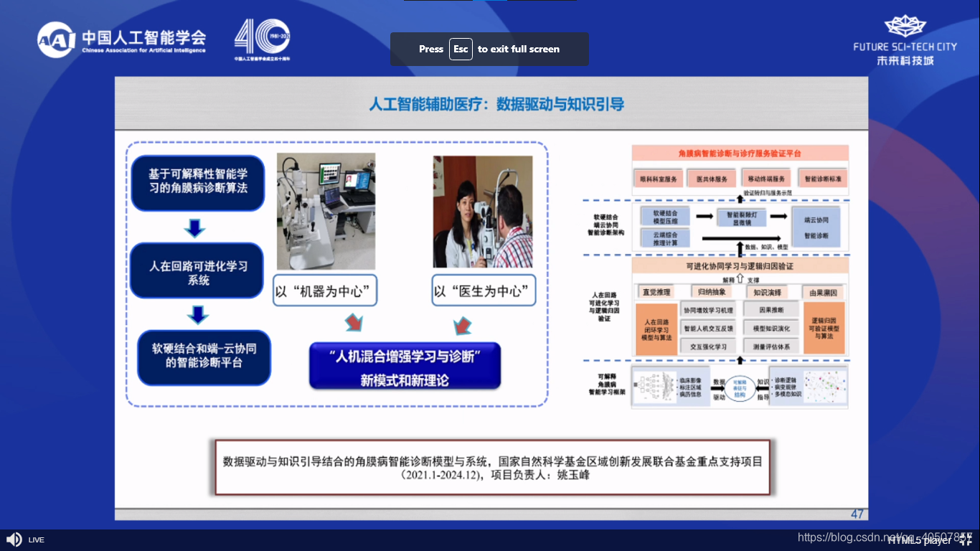Image resolution: width=980 pixels, height=551 pixels.
Task: Click slide page number 47
Action: [857, 514]
